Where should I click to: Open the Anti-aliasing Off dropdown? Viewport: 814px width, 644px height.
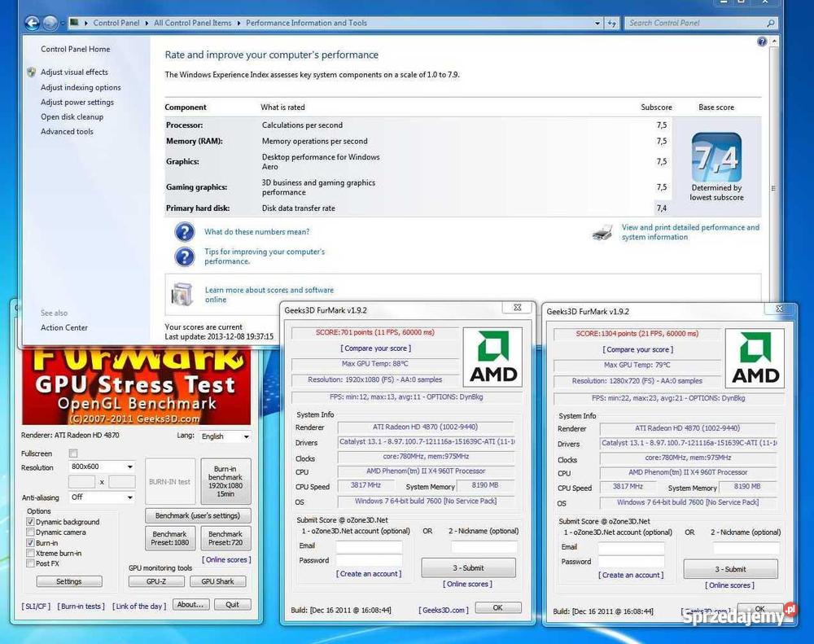pos(102,497)
